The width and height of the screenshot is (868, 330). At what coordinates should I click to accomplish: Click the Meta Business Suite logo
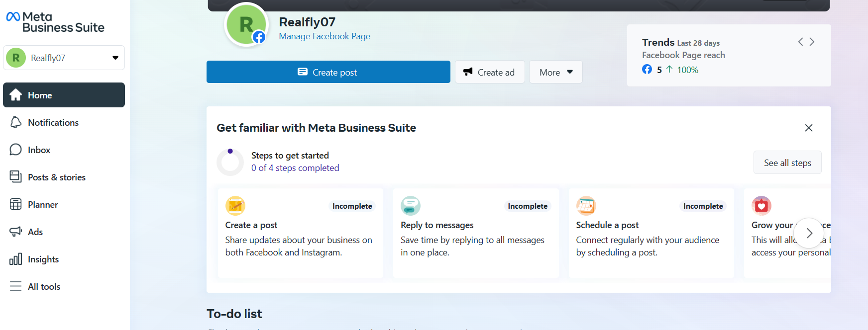click(55, 22)
